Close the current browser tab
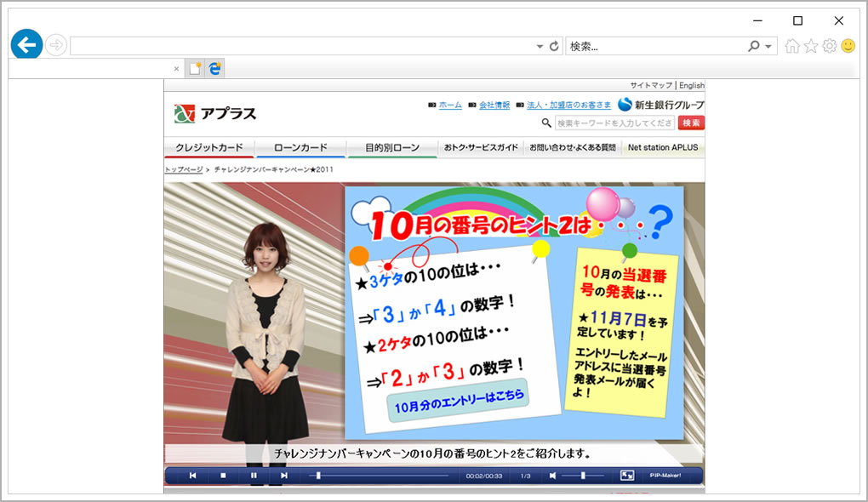Viewport: 868px width, 502px height. 176,69
